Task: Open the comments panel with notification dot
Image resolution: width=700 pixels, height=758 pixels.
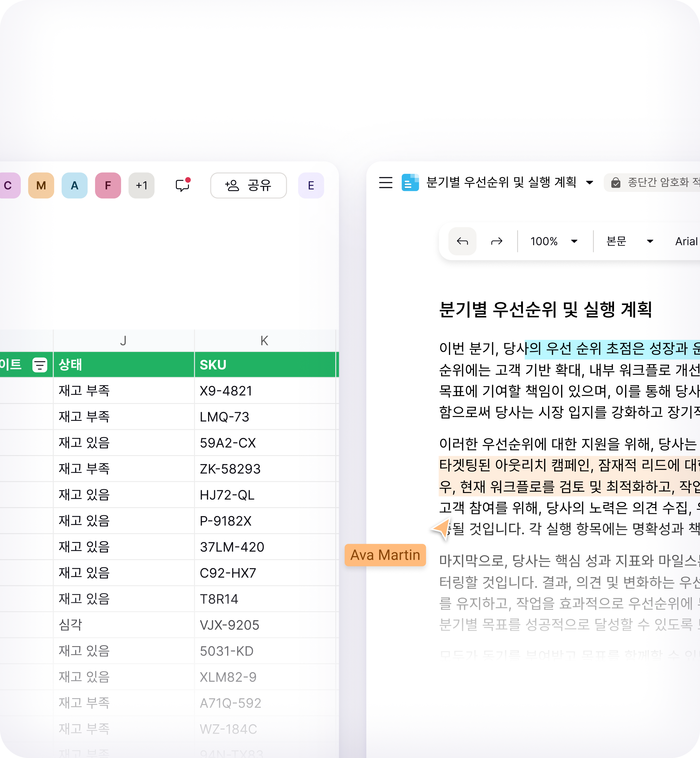Action: [x=183, y=185]
